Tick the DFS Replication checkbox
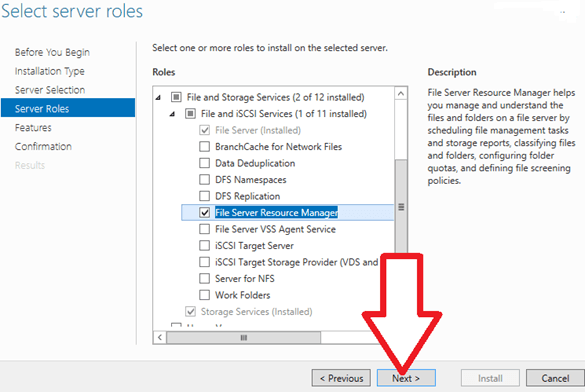This screenshot has width=585, height=392. point(204,196)
